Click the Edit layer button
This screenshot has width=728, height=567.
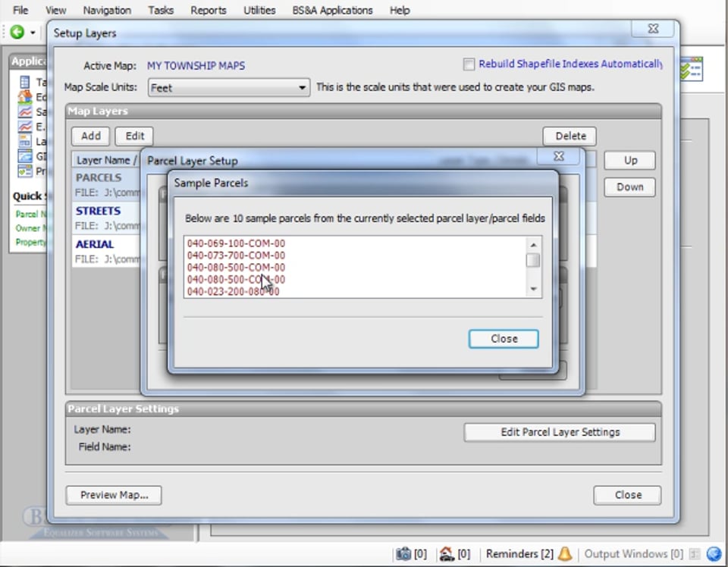pos(134,136)
